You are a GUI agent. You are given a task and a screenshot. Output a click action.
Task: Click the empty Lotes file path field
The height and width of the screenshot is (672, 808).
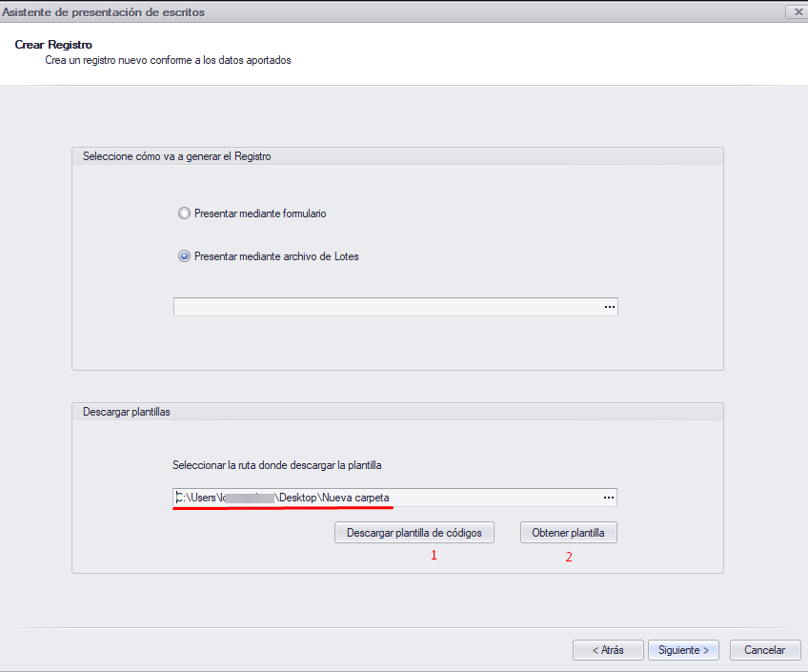(386, 307)
